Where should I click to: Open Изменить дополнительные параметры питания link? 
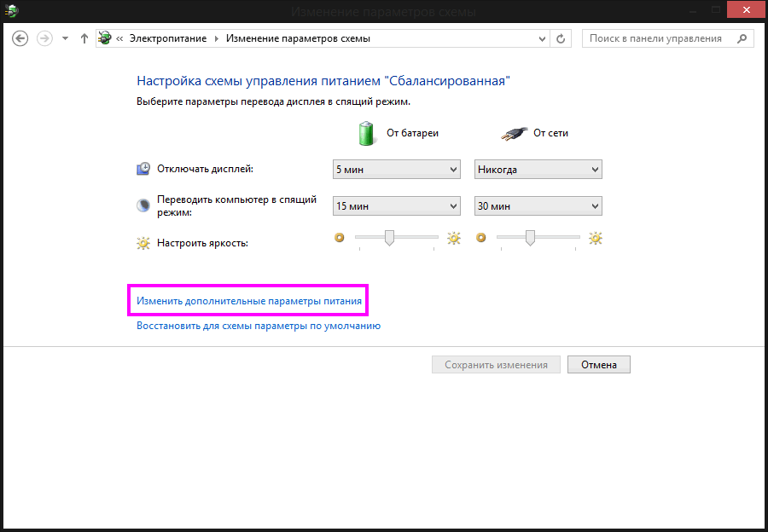point(249,301)
